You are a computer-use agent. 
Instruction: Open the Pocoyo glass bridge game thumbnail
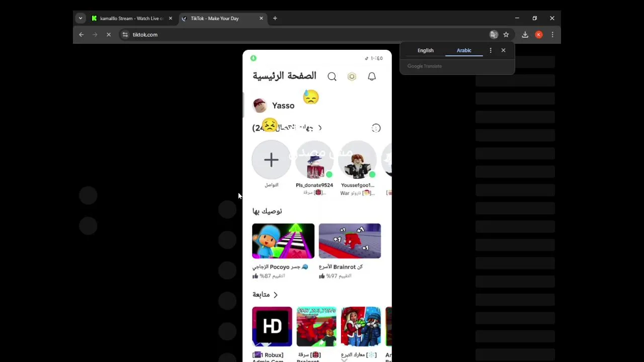[283, 241]
